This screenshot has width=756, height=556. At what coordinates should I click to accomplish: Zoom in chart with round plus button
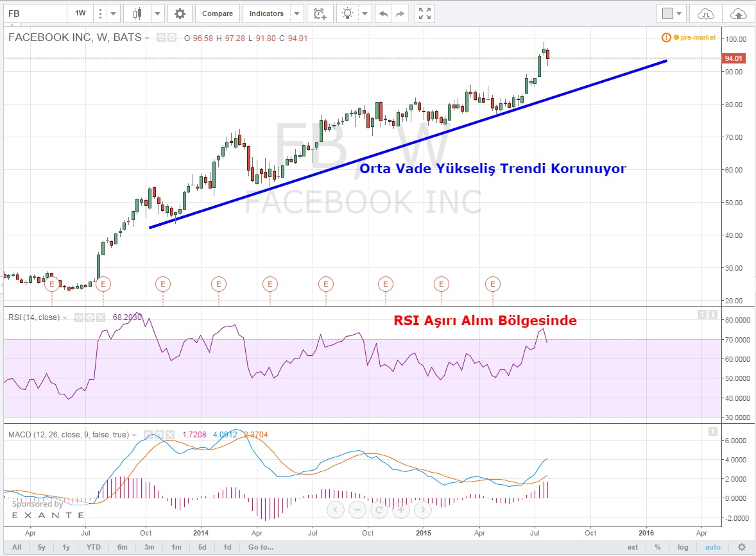point(401,509)
